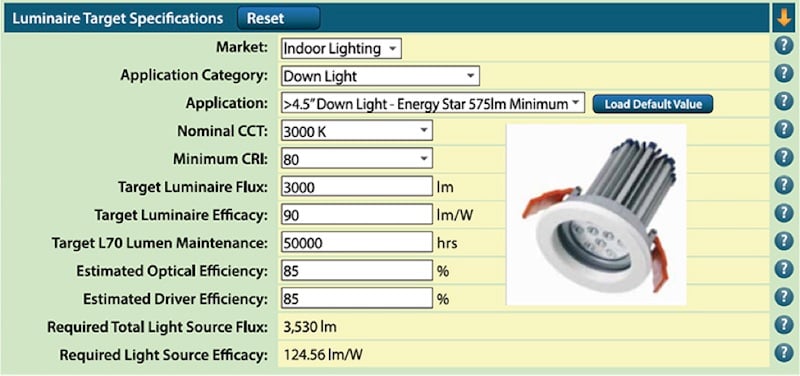Click help icon for Required Light Source Efficacy
The image size is (800, 376).
click(x=784, y=353)
